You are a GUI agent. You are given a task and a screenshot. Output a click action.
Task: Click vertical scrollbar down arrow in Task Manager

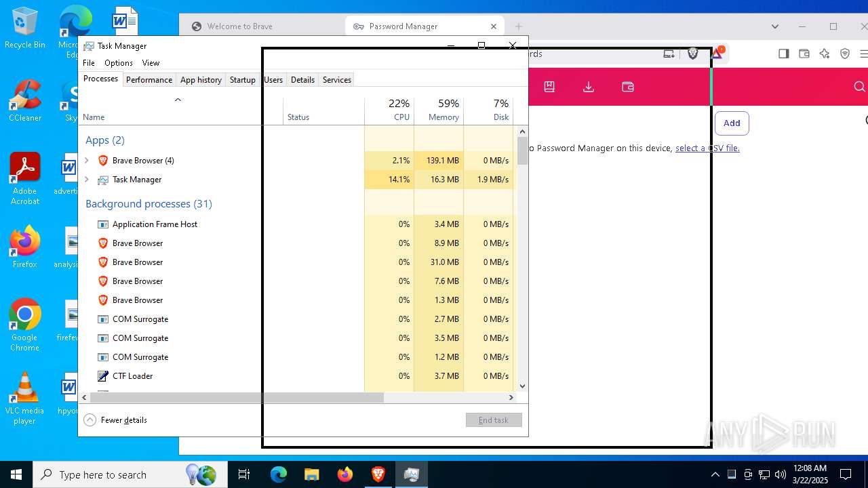(x=522, y=386)
